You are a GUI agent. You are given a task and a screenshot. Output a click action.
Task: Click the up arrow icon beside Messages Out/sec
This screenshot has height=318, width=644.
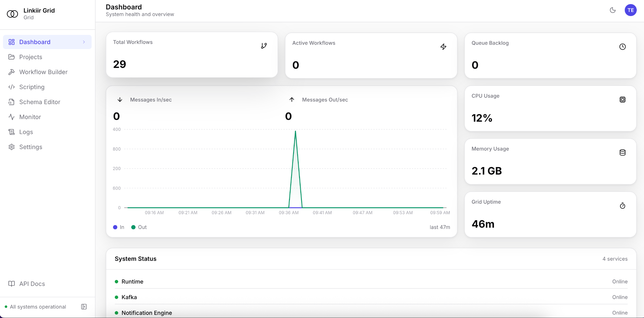click(x=292, y=100)
